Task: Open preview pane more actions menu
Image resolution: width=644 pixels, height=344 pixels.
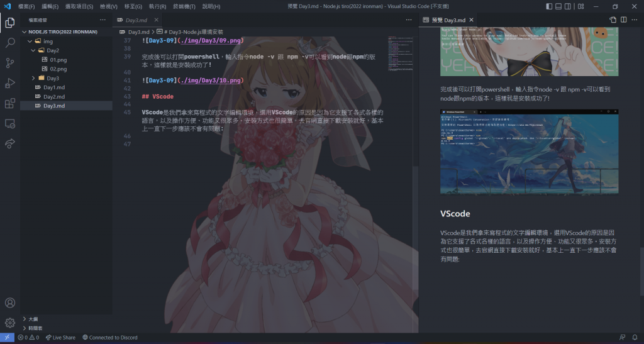Action: 634,19
